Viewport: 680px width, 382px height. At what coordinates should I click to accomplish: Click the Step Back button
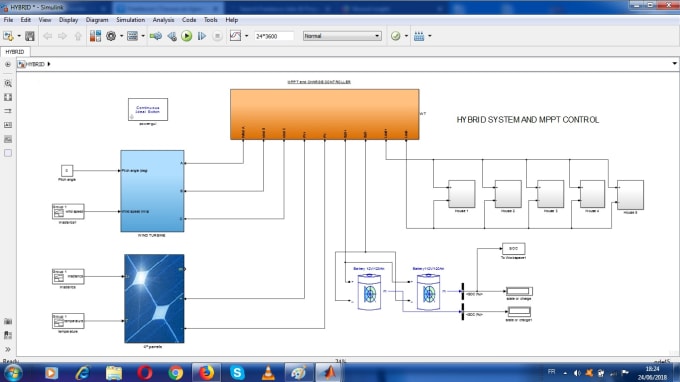172,36
